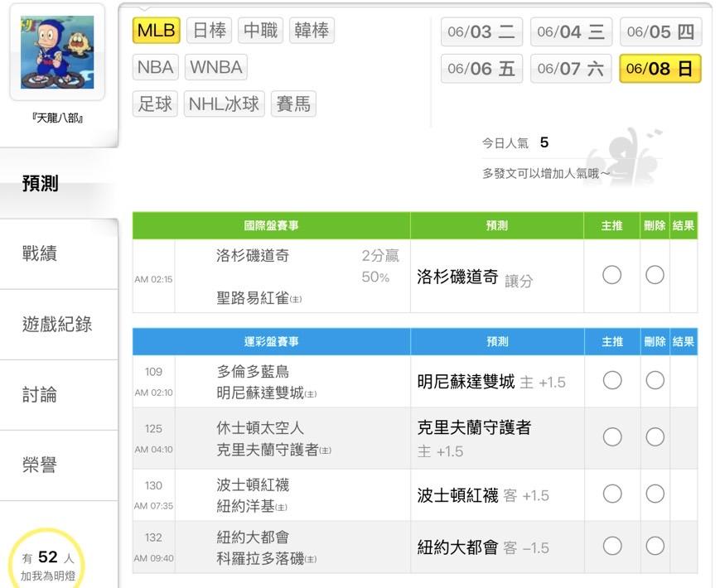Image resolution: width=720 pixels, height=588 pixels.
Task: Click 洛杉磯道奇 team in international match
Action: pyautogui.click(x=253, y=256)
